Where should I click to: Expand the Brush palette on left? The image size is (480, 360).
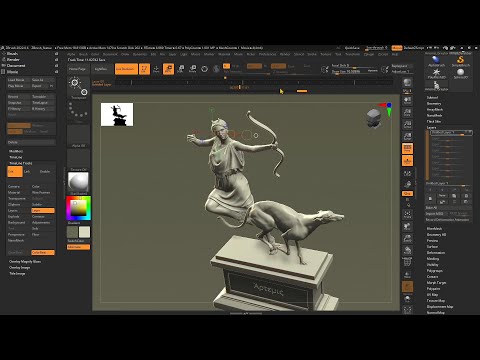12,54
